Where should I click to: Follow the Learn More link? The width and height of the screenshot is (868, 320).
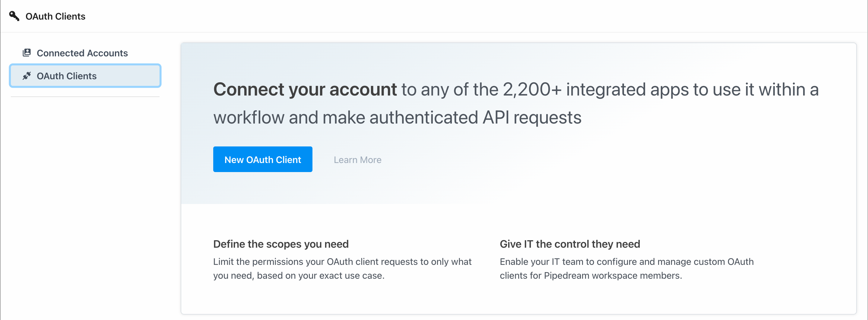point(357,159)
